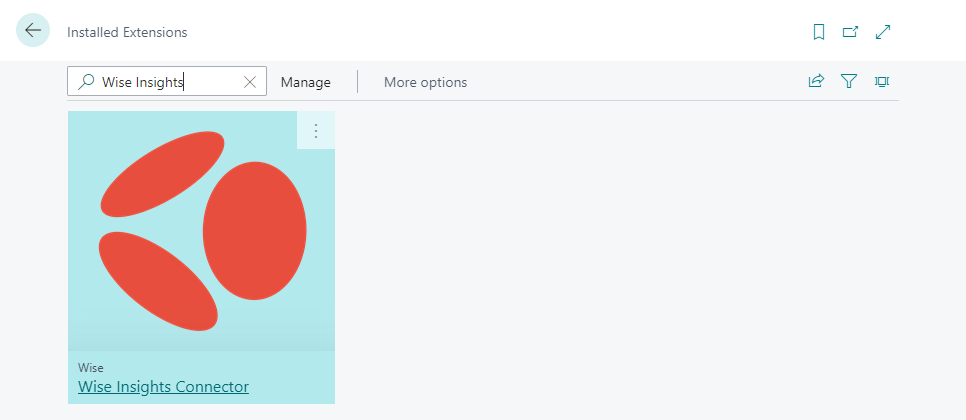The height and width of the screenshot is (420, 966).
Task: Click the magnifier icon in the search box
Action: (86, 82)
